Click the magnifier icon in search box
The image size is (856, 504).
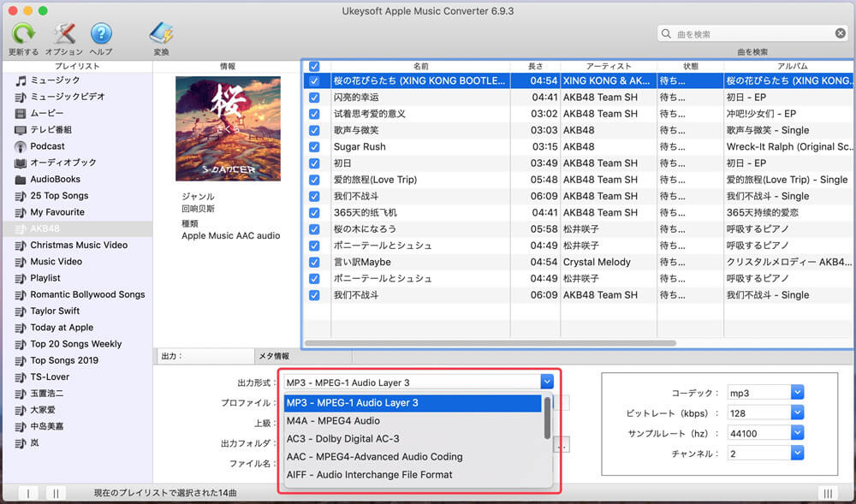[666, 34]
